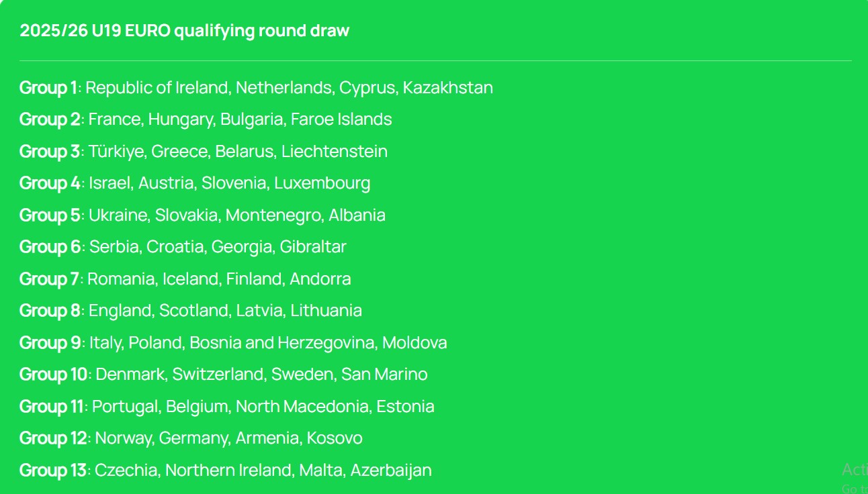The height and width of the screenshot is (494, 868).
Task: Click Kazakhstan in the Group 1 row
Action: 447,88
